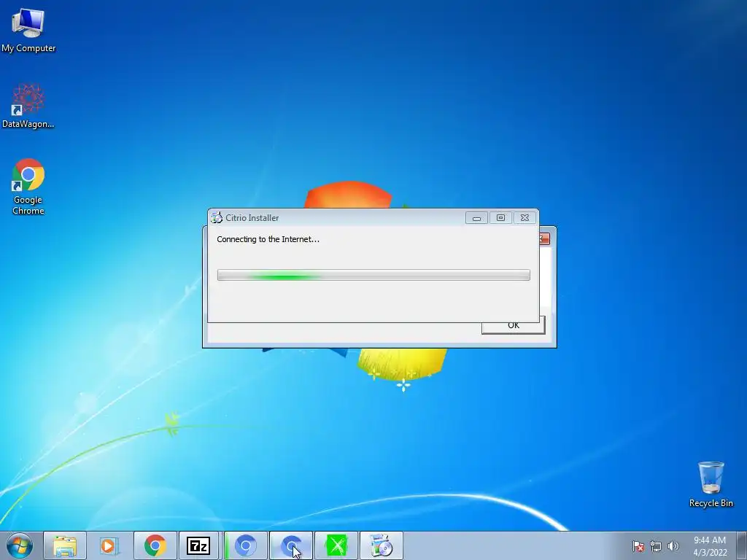Select the Recycle Bin icon
The height and width of the screenshot is (560, 747).
click(711, 484)
